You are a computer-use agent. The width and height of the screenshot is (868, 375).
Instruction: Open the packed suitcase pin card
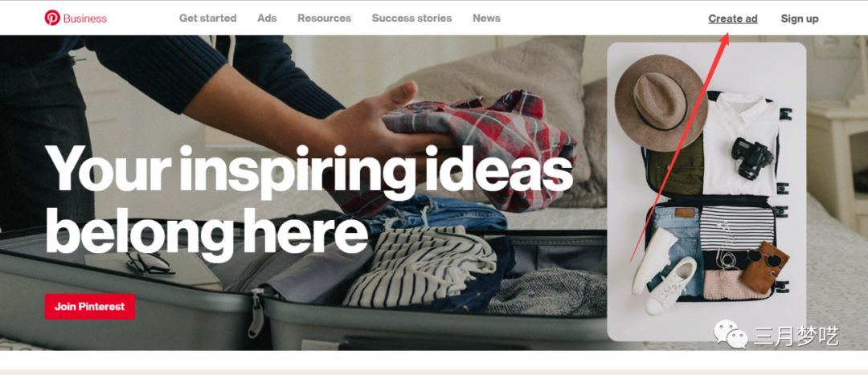click(706, 191)
